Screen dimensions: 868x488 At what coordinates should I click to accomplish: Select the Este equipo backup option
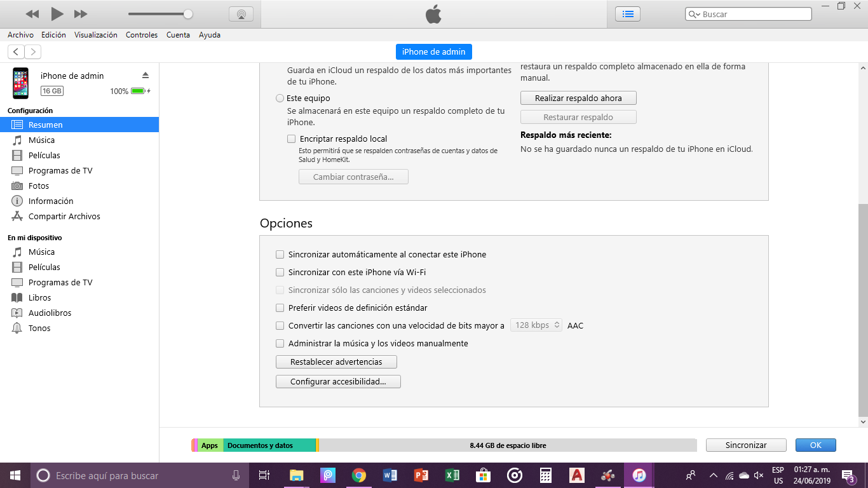click(x=280, y=98)
